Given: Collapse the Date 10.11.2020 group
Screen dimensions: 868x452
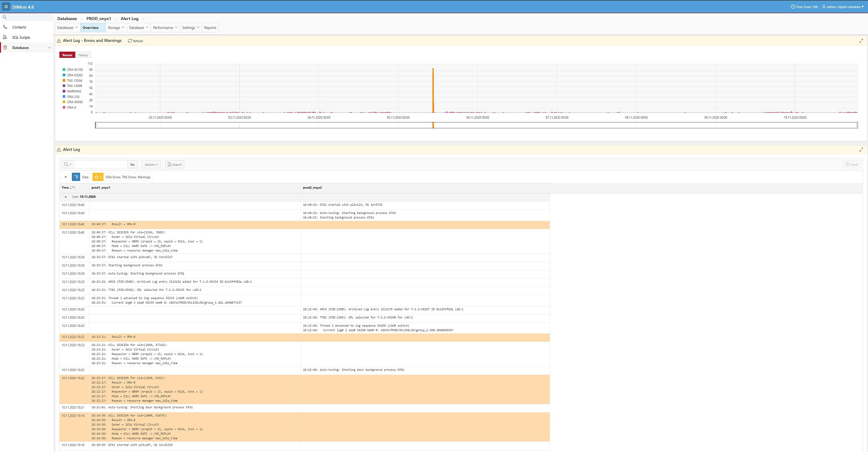Looking at the screenshot, I should tap(66, 197).
